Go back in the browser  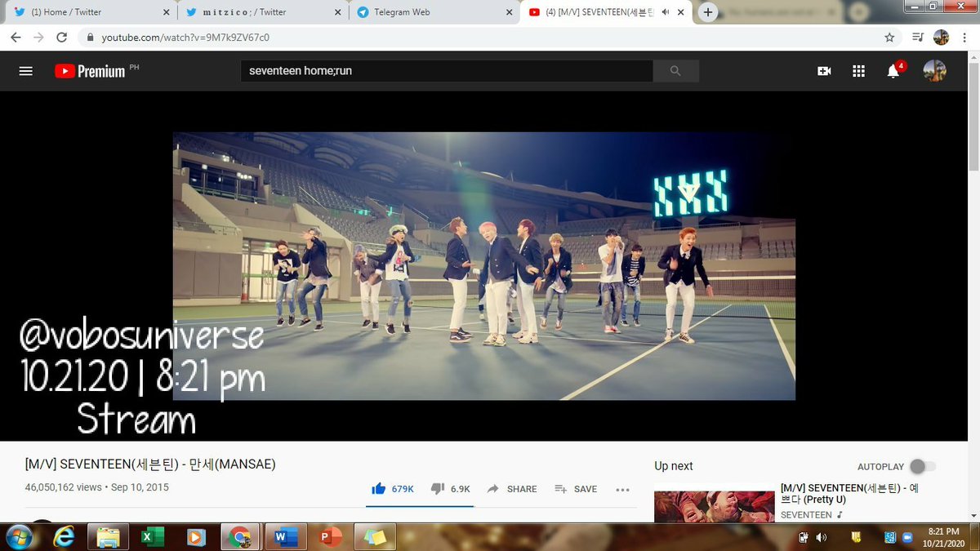[x=15, y=38]
